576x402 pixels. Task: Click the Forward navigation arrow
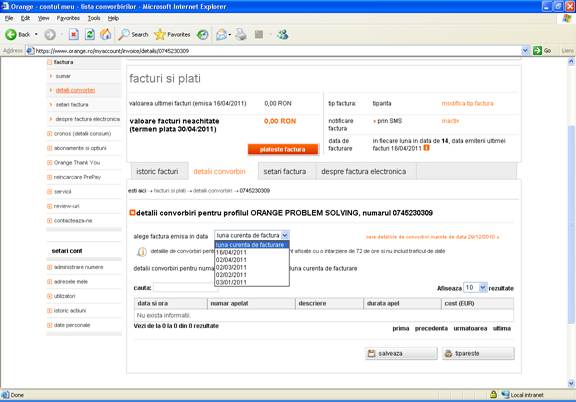50,35
